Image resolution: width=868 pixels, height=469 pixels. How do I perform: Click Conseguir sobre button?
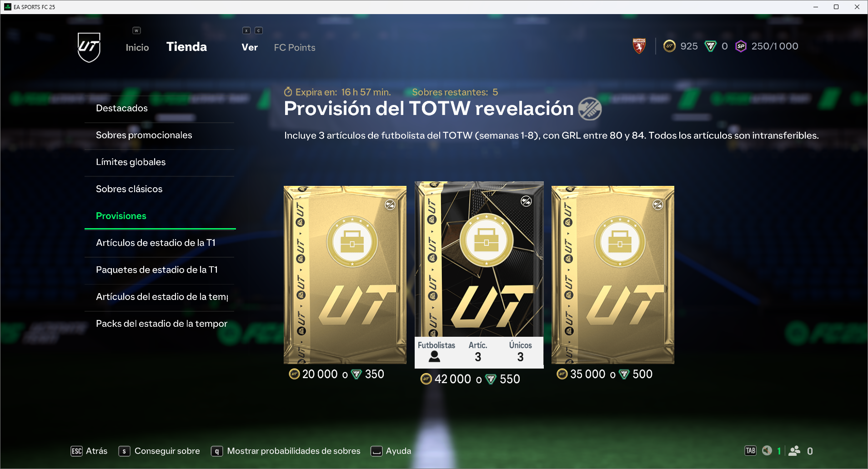159,451
